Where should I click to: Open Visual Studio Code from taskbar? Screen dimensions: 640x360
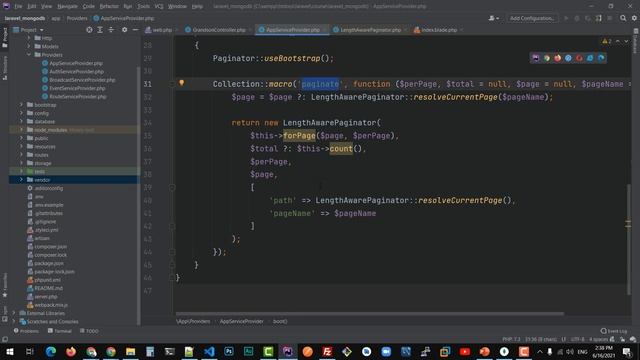tap(209, 351)
